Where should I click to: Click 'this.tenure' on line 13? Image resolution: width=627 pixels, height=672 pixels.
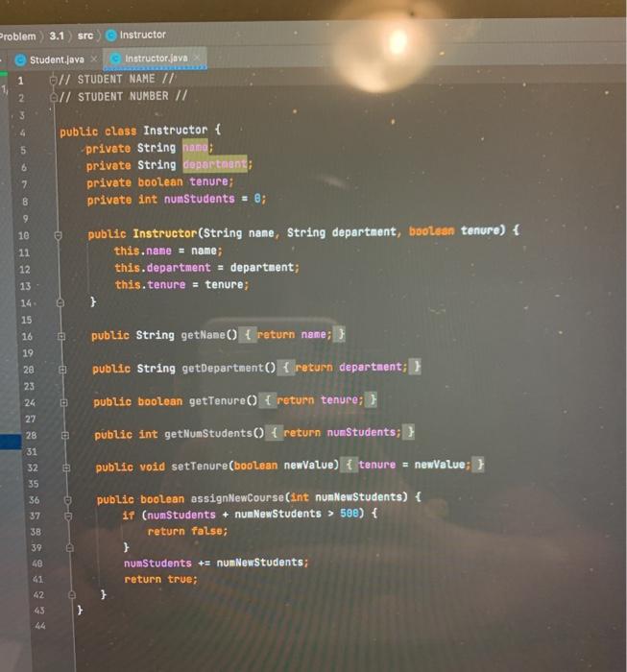tap(151, 285)
